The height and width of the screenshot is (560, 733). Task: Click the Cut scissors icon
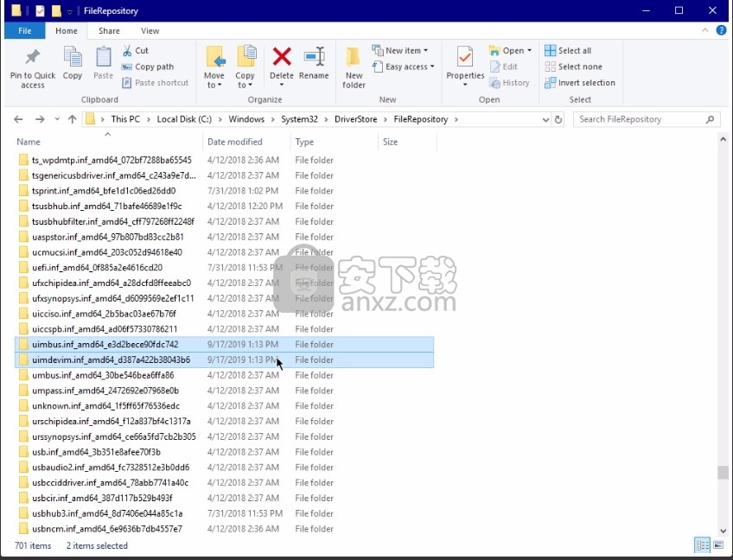[x=127, y=50]
